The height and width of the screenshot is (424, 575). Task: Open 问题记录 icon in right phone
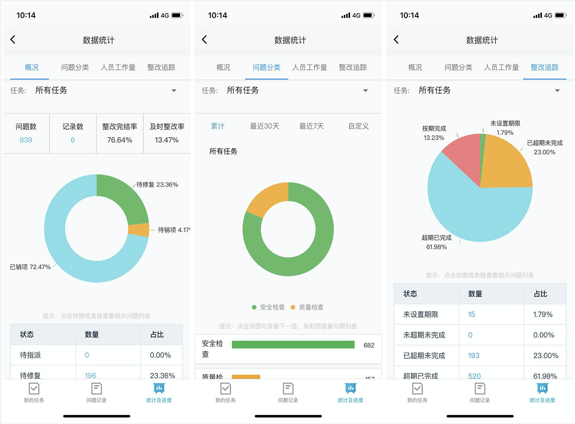(x=480, y=392)
